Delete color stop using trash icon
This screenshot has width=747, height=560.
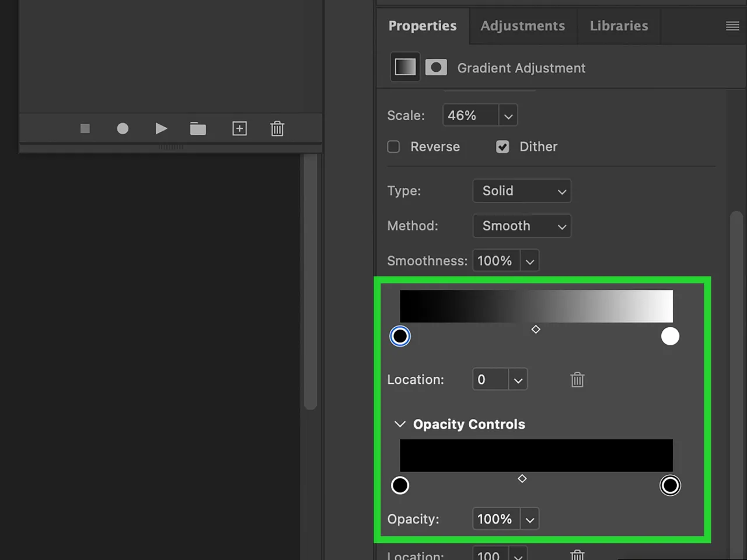click(577, 380)
